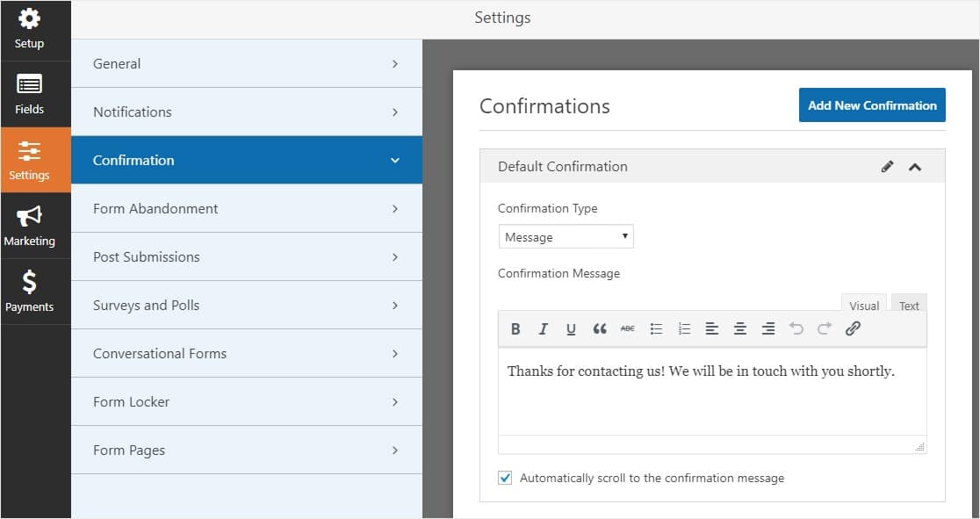Center align the confirmation message text
Viewport: 980px width, 519px height.
click(x=740, y=329)
